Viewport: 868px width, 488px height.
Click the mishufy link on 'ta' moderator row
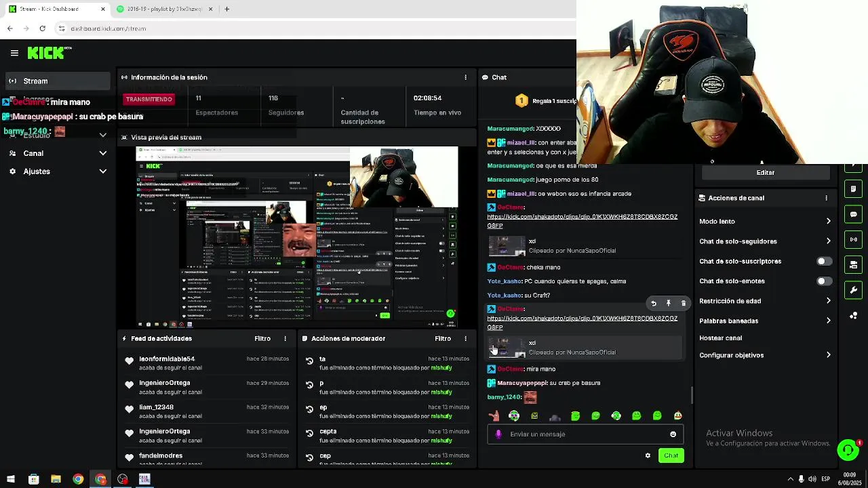(441, 368)
